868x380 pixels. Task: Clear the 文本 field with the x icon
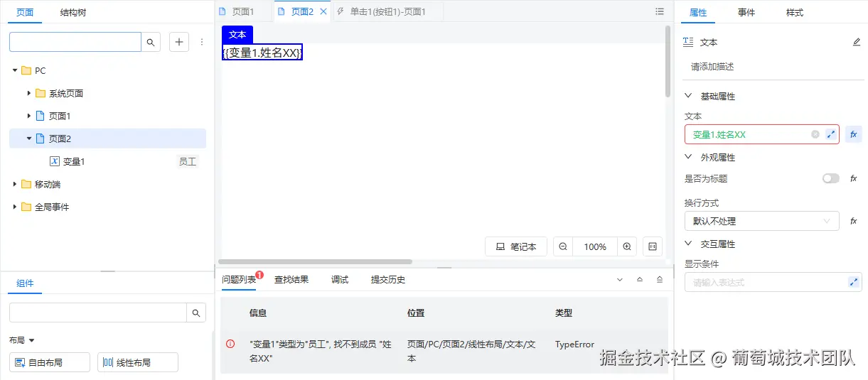(815, 134)
